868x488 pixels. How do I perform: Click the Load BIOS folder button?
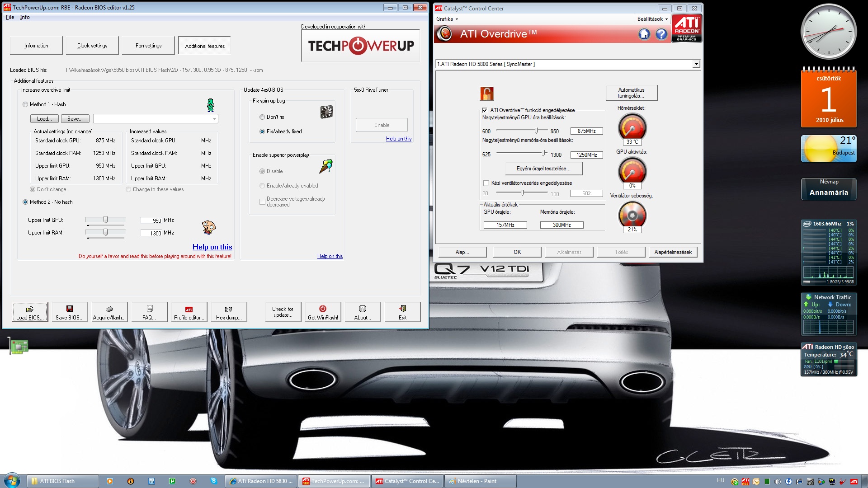(30, 312)
